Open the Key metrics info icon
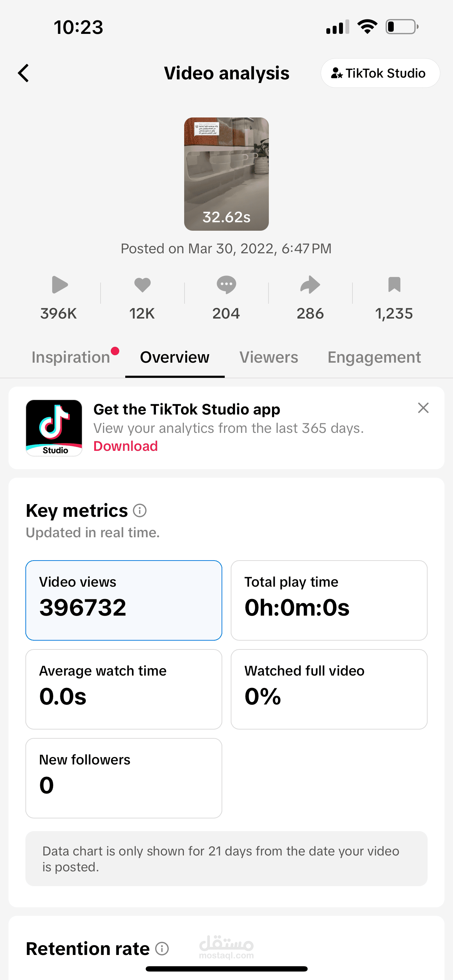Image resolution: width=453 pixels, height=980 pixels. click(140, 510)
